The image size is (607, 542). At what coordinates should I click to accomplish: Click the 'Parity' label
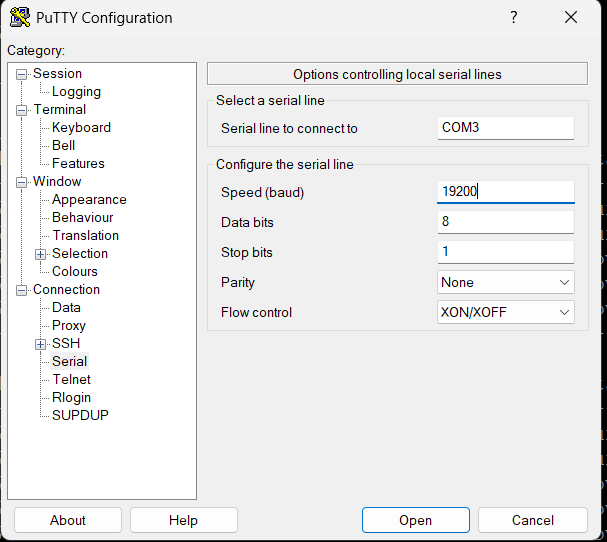pyautogui.click(x=238, y=283)
